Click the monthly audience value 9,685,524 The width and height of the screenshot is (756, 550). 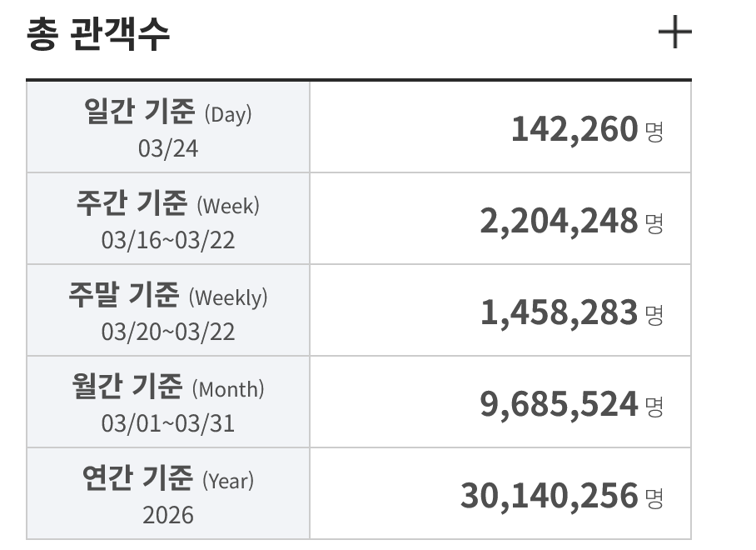(x=558, y=405)
